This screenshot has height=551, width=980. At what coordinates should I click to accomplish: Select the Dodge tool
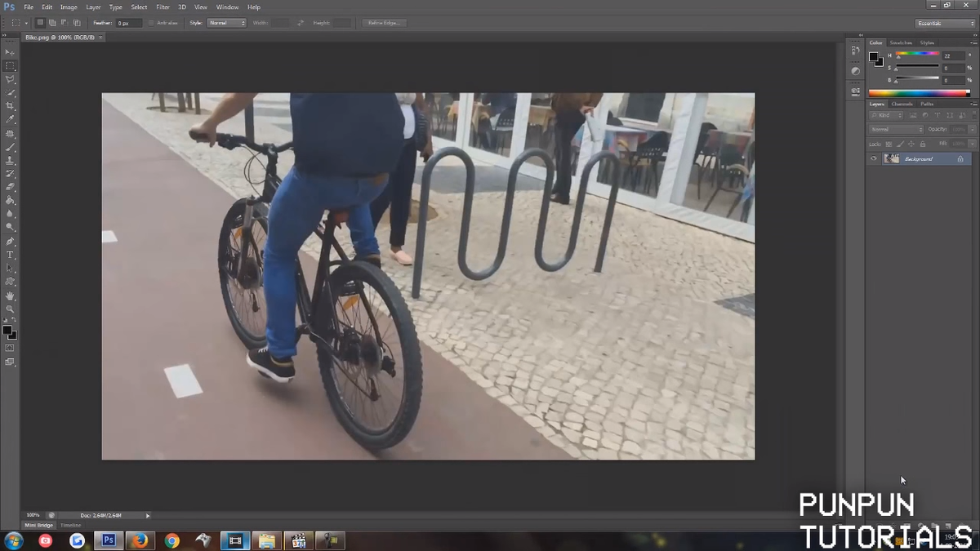[x=10, y=227]
